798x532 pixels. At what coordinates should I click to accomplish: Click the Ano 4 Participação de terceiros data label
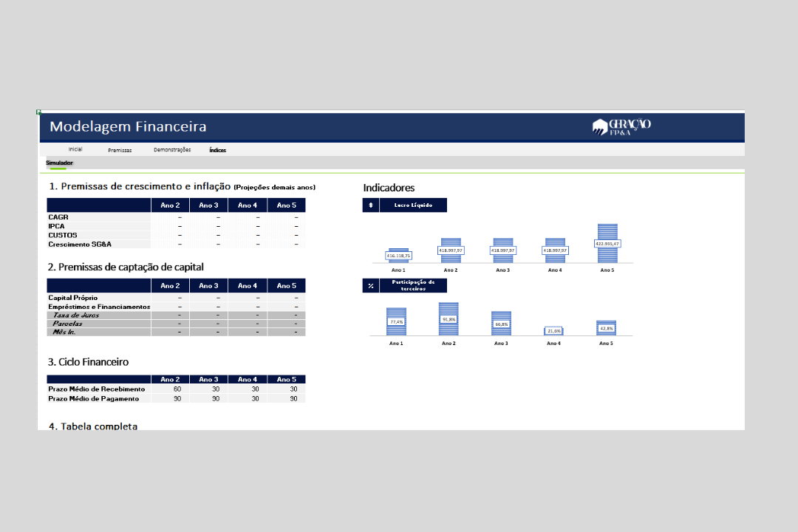tap(554, 331)
